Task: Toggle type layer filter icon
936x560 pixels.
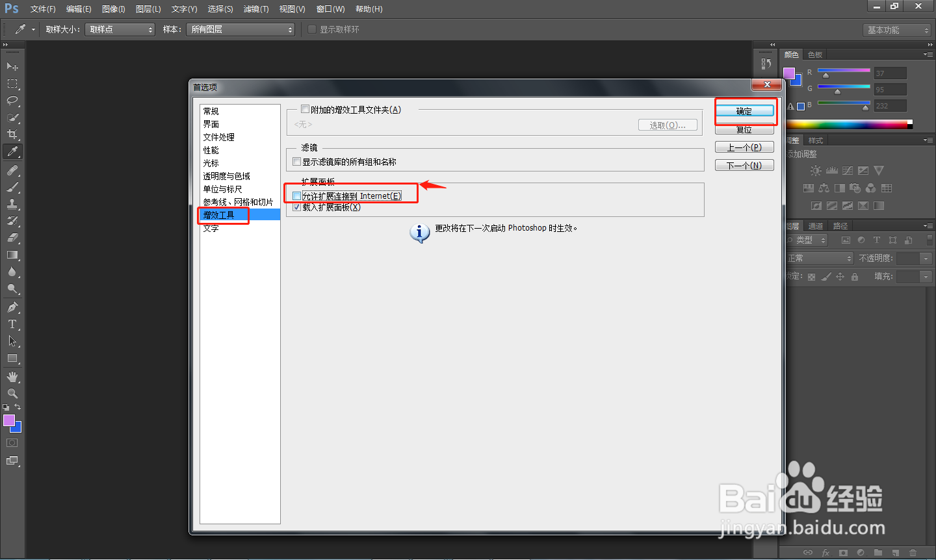Action: click(877, 240)
